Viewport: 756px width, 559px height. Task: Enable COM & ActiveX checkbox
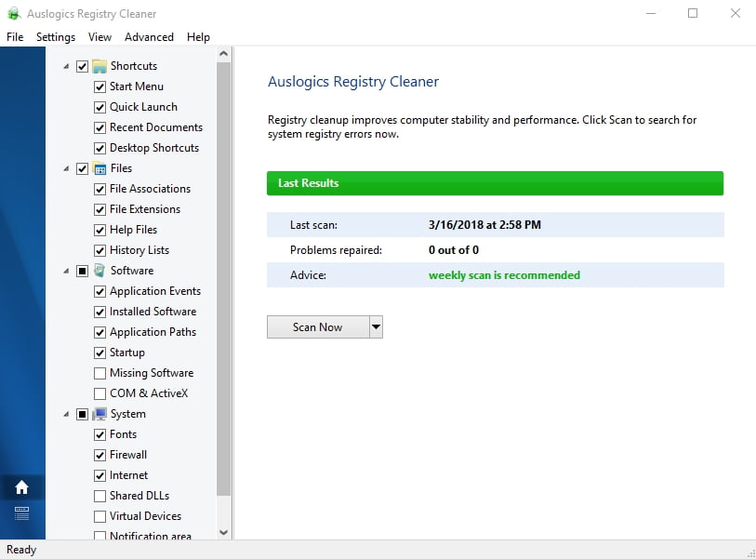[99, 393]
